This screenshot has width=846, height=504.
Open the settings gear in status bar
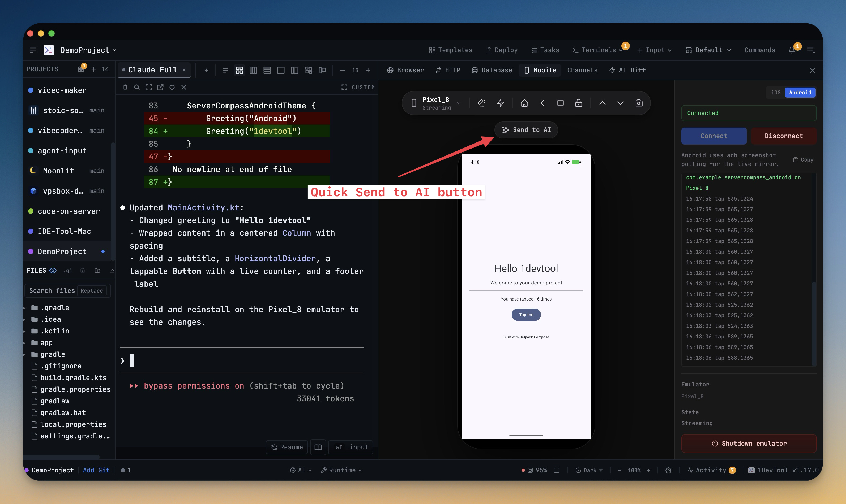668,470
